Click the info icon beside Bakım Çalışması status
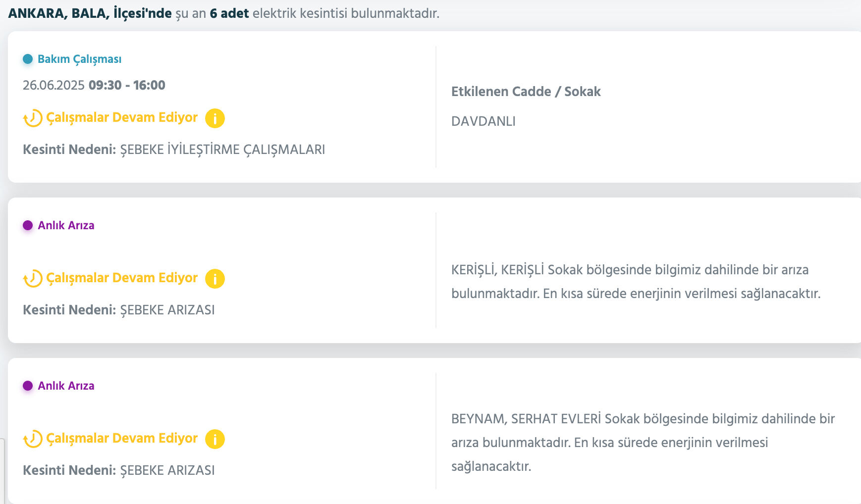Image resolution: width=861 pixels, height=504 pixels. tap(215, 118)
